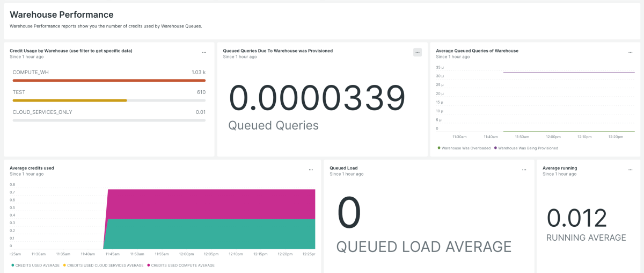This screenshot has height=273, width=644.
Task: Click the Queued Load Average zero value
Action: 349,213
